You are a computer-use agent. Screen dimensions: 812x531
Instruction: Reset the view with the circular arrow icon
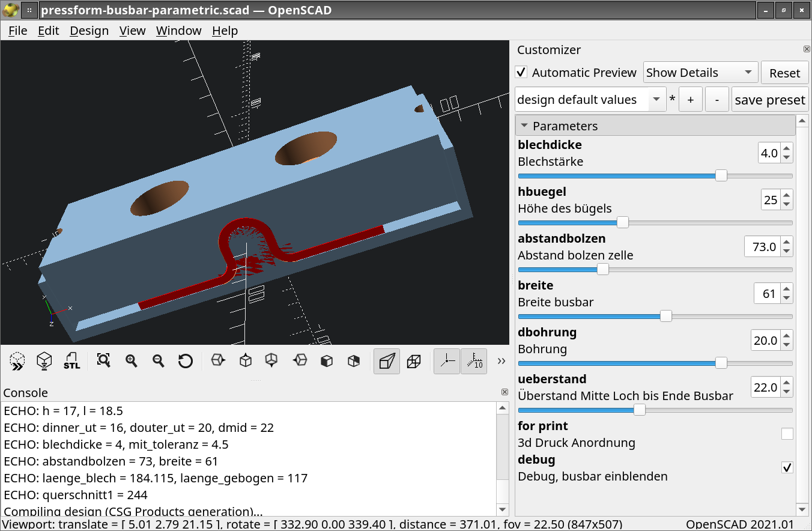[186, 361]
